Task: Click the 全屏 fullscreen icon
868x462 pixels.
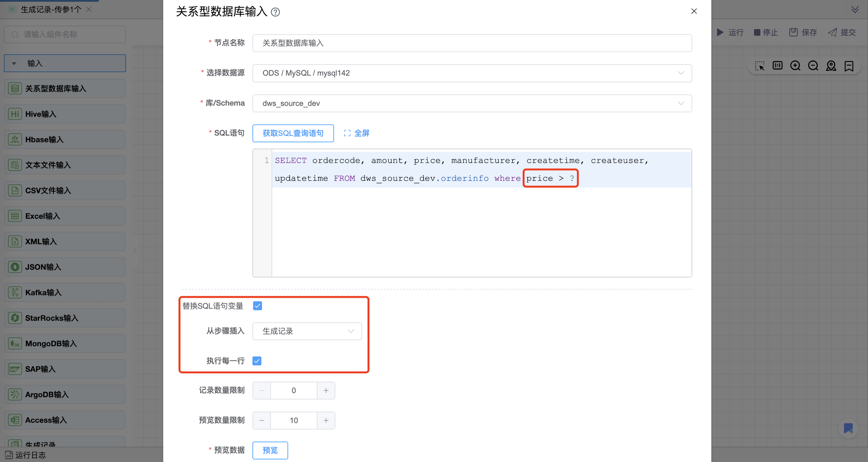Action: pyautogui.click(x=347, y=133)
